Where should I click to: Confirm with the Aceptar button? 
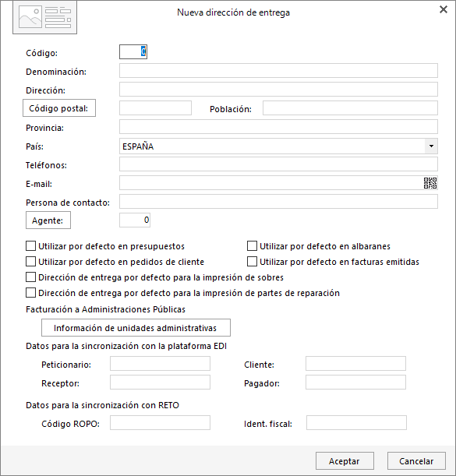(x=345, y=461)
